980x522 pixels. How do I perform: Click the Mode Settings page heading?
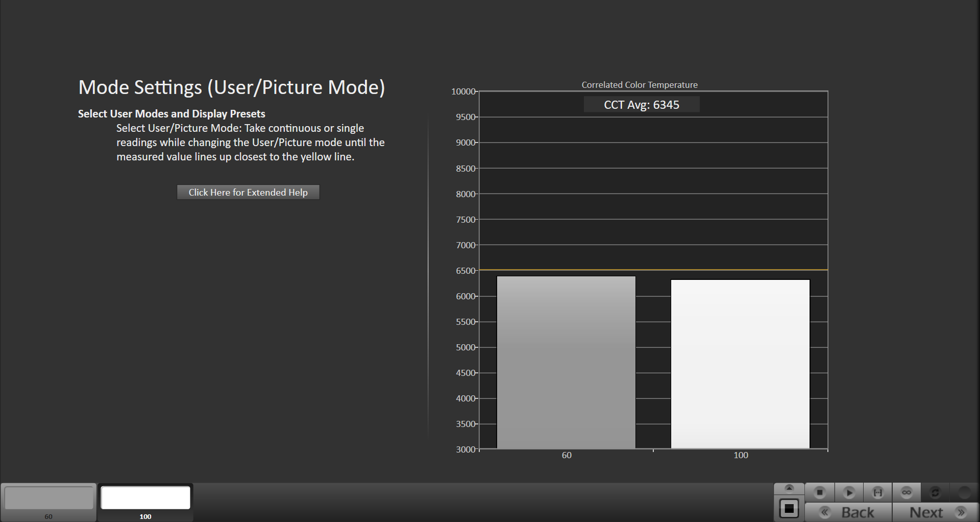click(x=232, y=87)
